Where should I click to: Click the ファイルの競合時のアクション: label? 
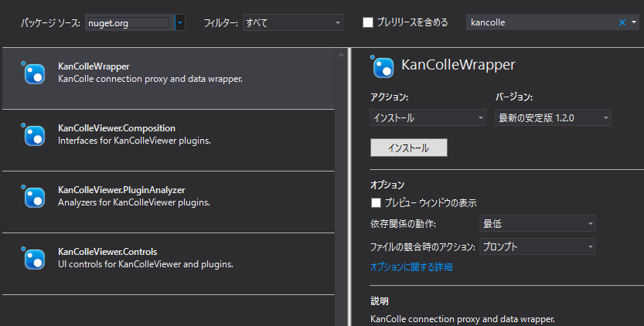click(x=423, y=247)
